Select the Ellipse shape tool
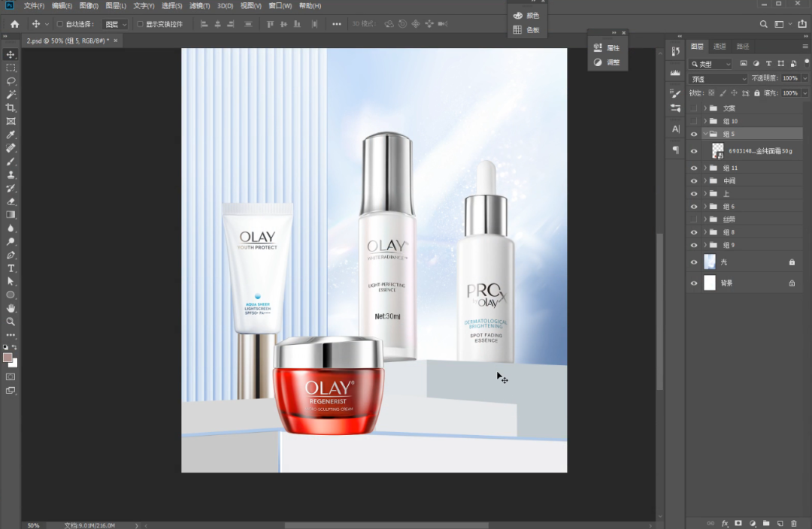 (x=11, y=295)
